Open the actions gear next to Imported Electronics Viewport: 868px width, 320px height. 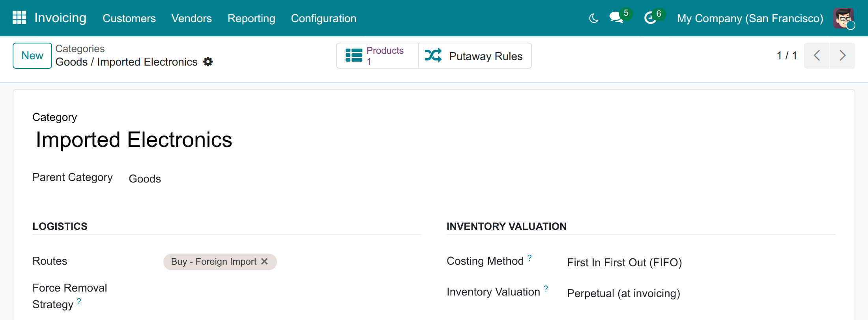tap(208, 62)
